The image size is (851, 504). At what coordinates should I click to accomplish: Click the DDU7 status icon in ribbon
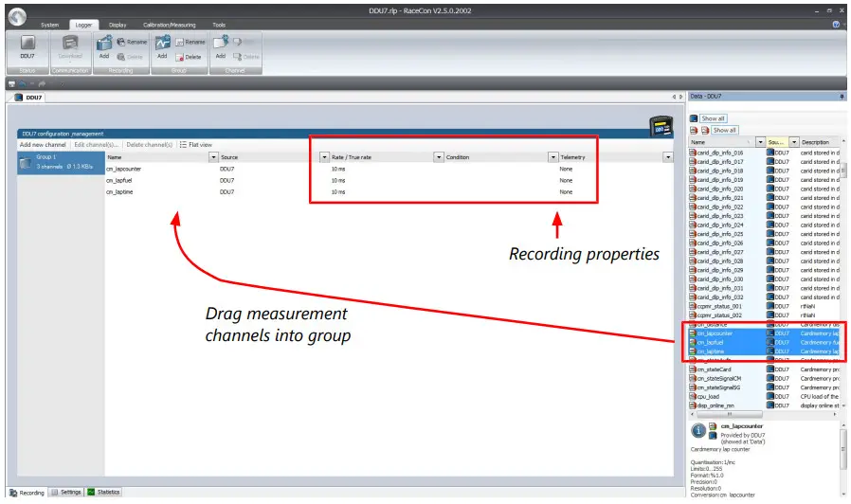click(27, 43)
